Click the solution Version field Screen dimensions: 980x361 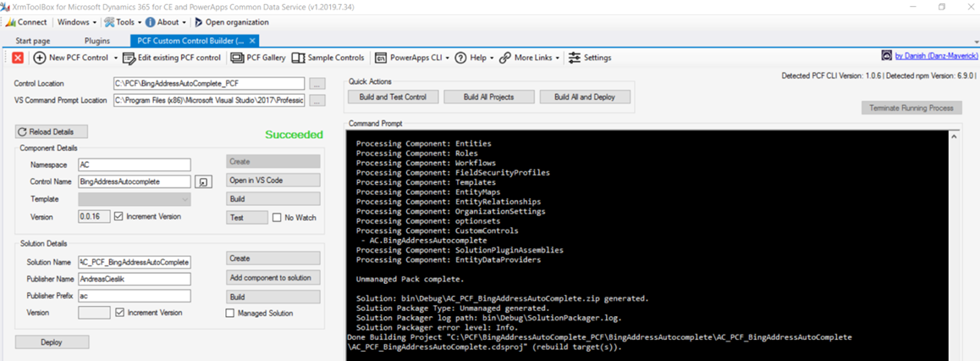click(x=94, y=312)
